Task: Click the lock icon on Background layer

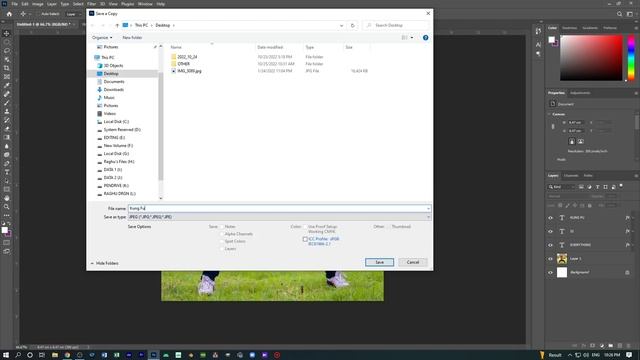Action: [x=627, y=272]
